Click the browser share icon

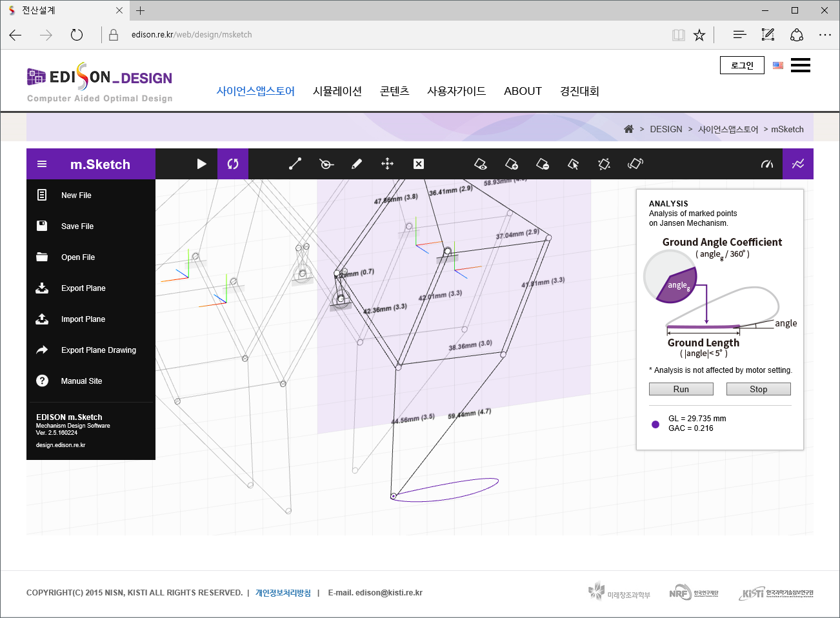(797, 35)
